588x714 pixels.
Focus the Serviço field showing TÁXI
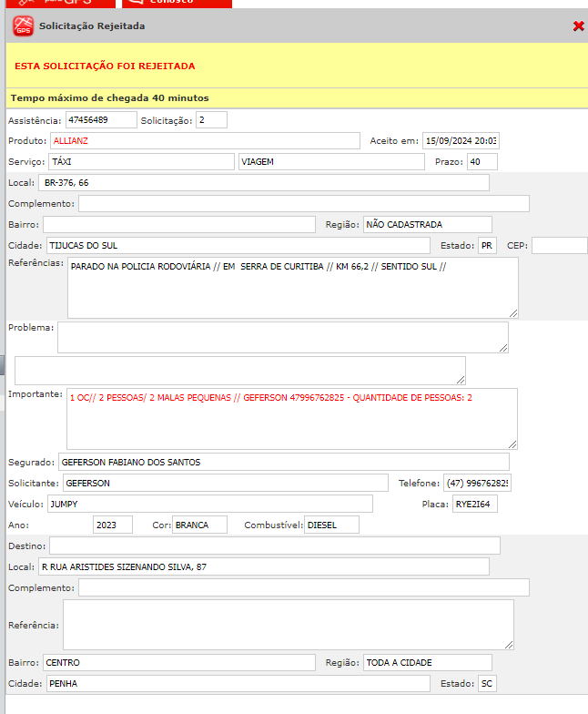pyautogui.click(x=140, y=162)
